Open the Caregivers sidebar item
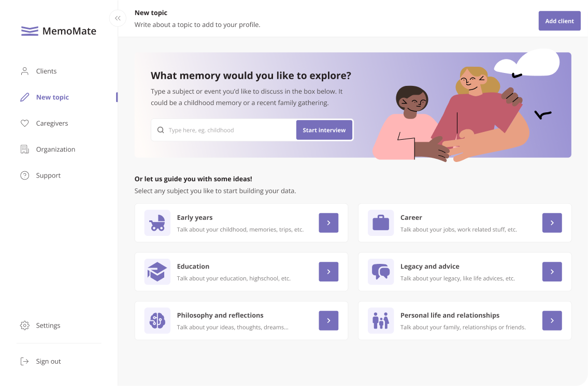 (x=52, y=124)
